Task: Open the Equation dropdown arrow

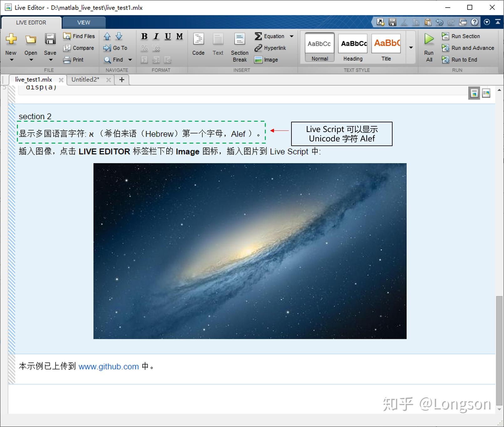Action: click(291, 36)
